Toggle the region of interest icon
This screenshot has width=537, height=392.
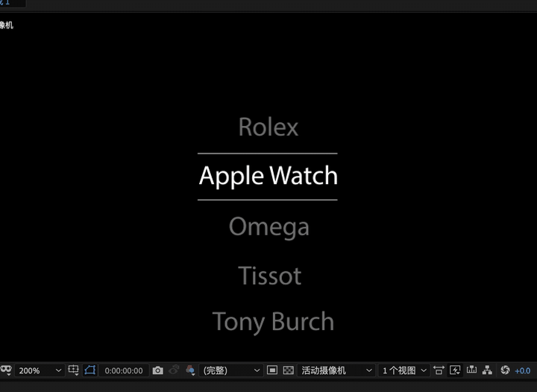272,370
